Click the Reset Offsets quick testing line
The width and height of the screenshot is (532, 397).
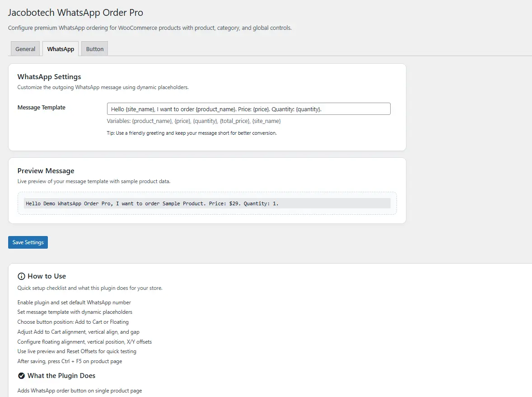(77, 351)
